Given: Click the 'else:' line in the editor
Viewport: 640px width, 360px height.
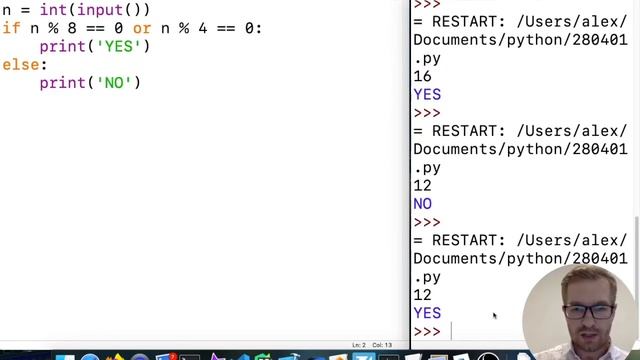Looking at the screenshot, I should tap(25, 65).
